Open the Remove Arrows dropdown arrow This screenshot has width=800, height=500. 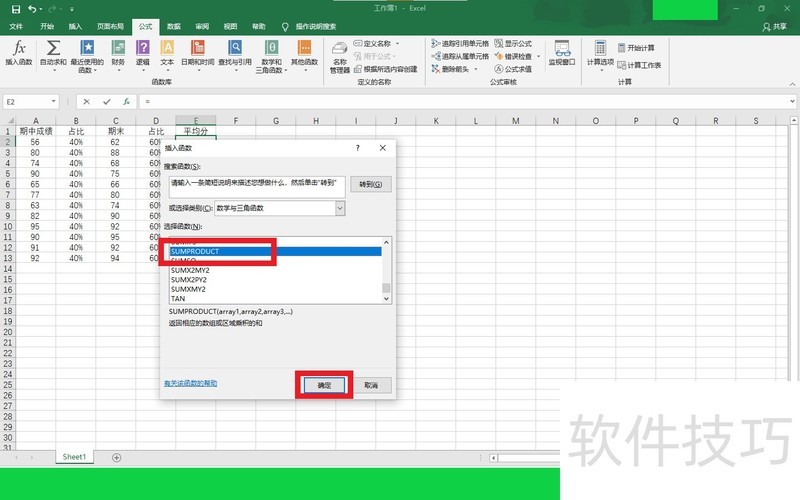click(476, 69)
